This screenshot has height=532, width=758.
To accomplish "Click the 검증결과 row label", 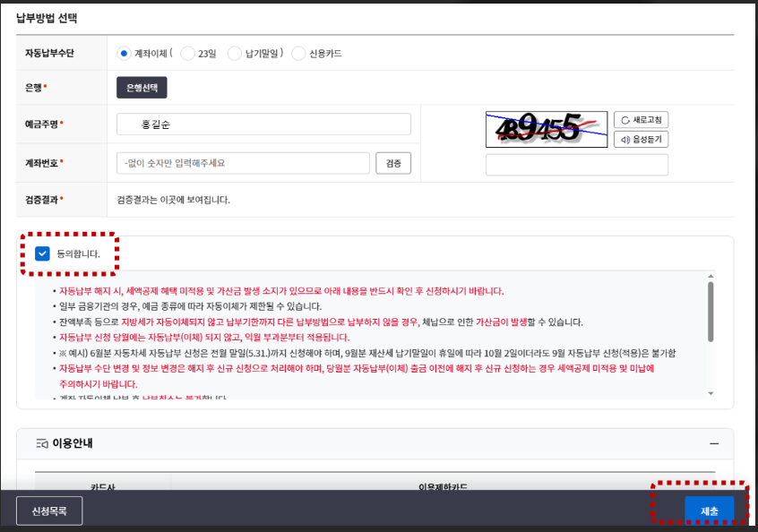I will (41, 200).
